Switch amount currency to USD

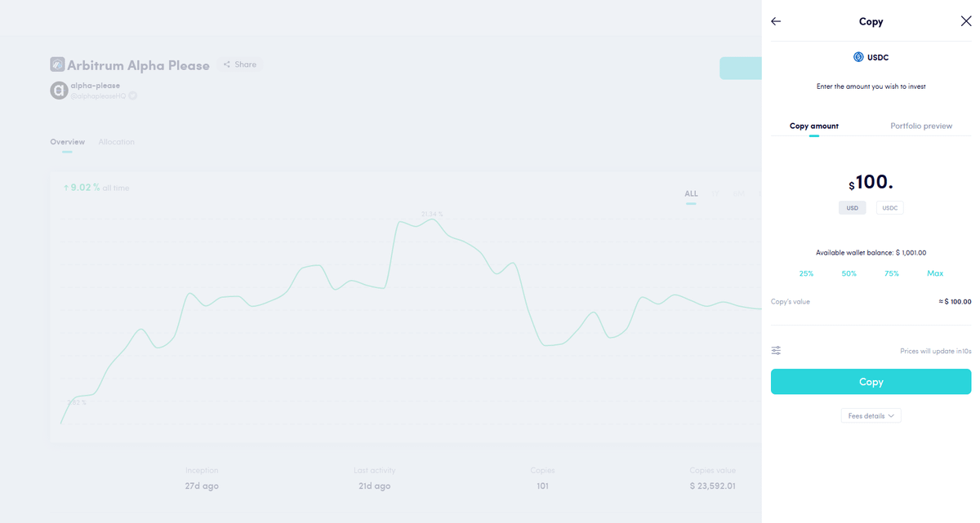point(852,208)
